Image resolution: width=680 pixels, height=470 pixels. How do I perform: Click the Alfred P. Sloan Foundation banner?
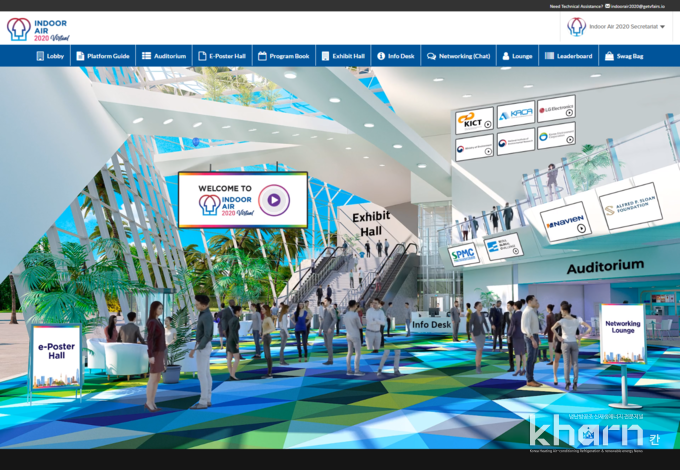click(x=631, y=206)
